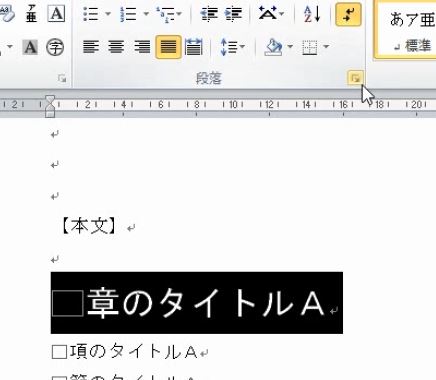Click the left indent box on ruler

coord(50,114)
